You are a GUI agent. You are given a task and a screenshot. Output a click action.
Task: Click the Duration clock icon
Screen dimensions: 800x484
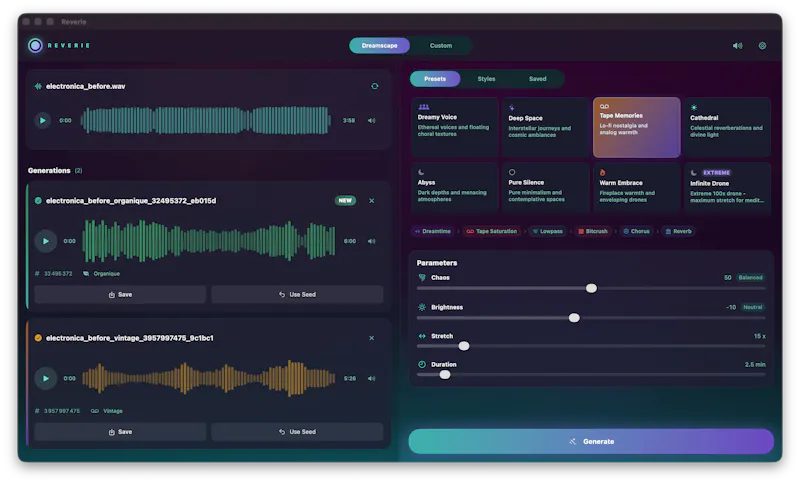422,364
